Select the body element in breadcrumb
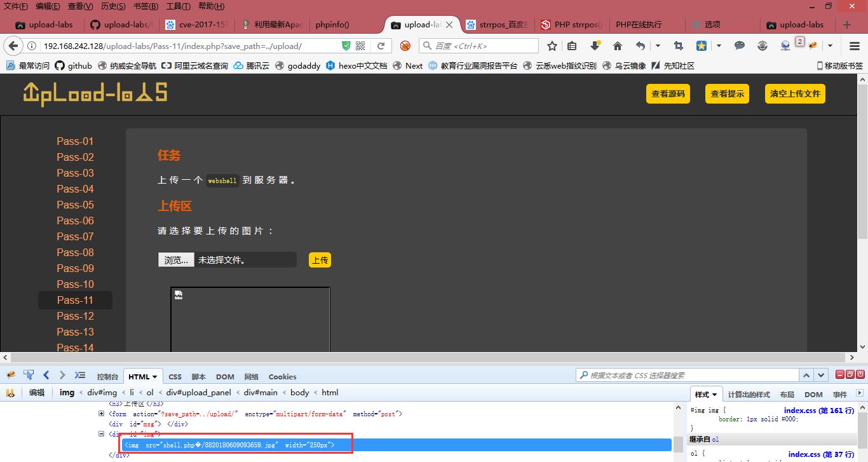Viewport: 868px width, 462px height. click(299, 393)
